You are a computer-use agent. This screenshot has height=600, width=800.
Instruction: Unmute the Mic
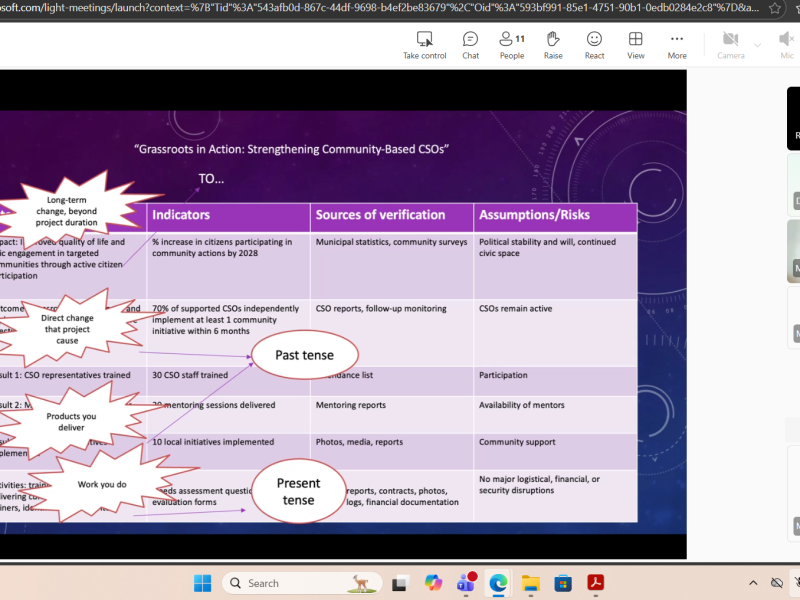[787, 44]
